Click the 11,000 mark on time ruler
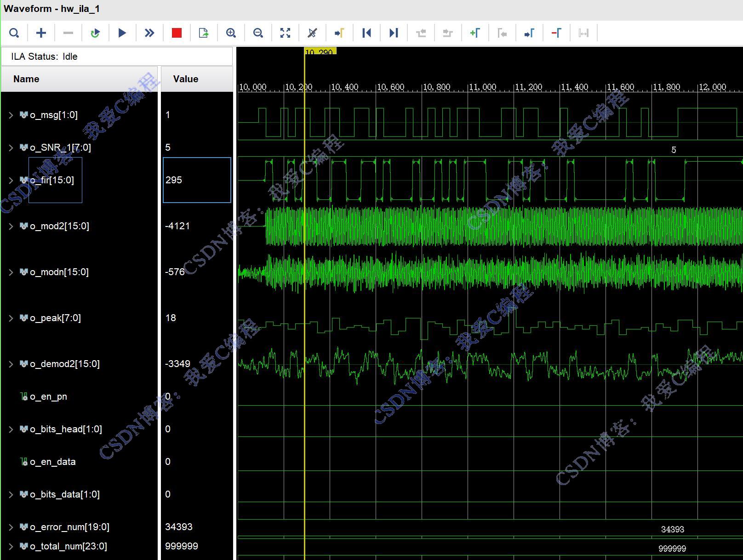 click(x=482, y=87)
